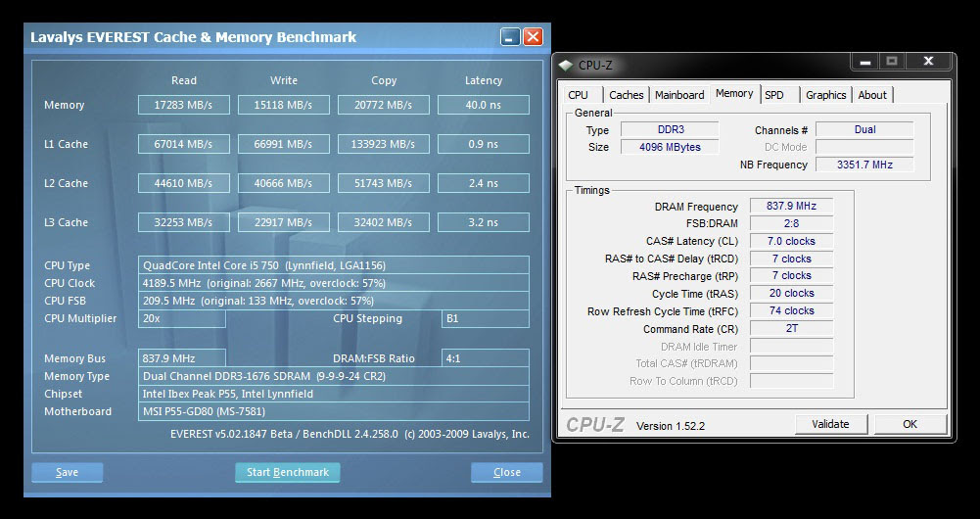Click the Memory Type field DDR3-1676 SDRAM
The height and width of the screenshot is (519, 980).
click(x=334, y=376)
